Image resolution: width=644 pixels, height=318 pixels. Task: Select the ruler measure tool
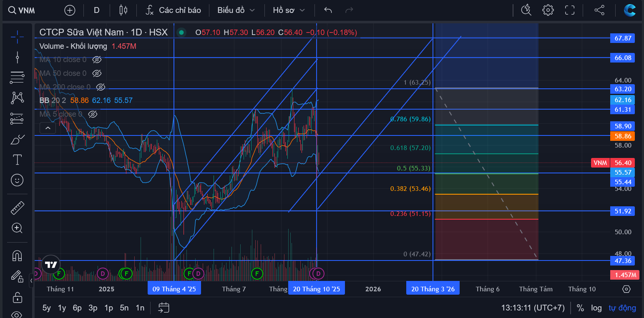pyautogui.click(x=17, y=208)
